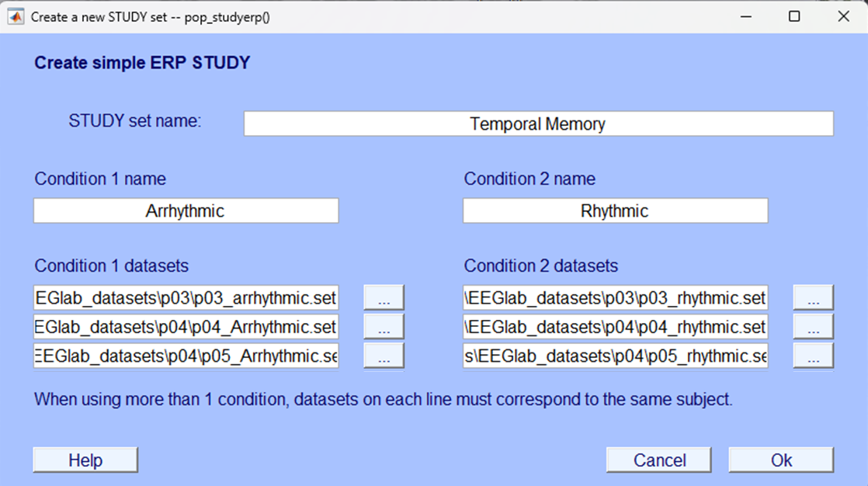This screenshot has width=868, height=486.
Task: Browse for the p03_rhythmic.set dataset file
Action: point(813,297)
